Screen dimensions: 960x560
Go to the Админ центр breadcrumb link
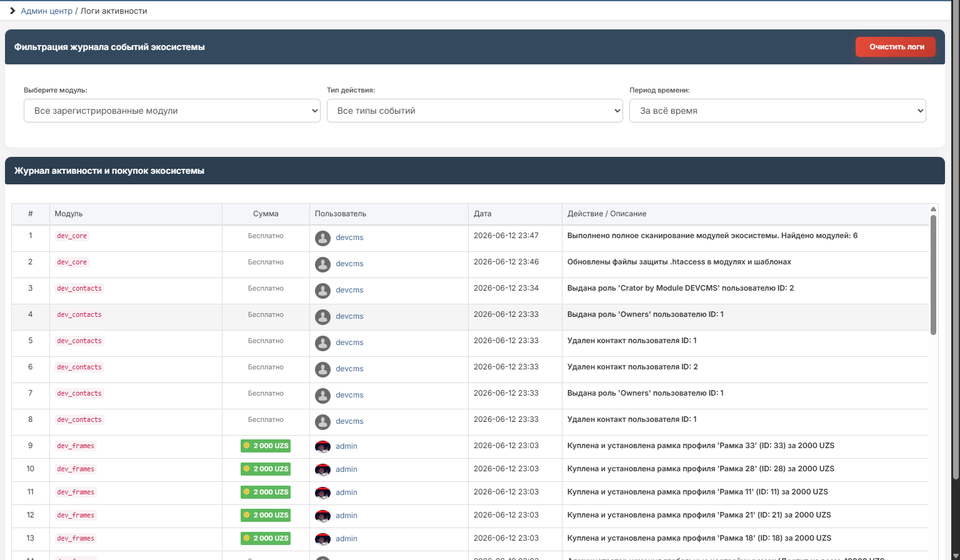point(47,11)
